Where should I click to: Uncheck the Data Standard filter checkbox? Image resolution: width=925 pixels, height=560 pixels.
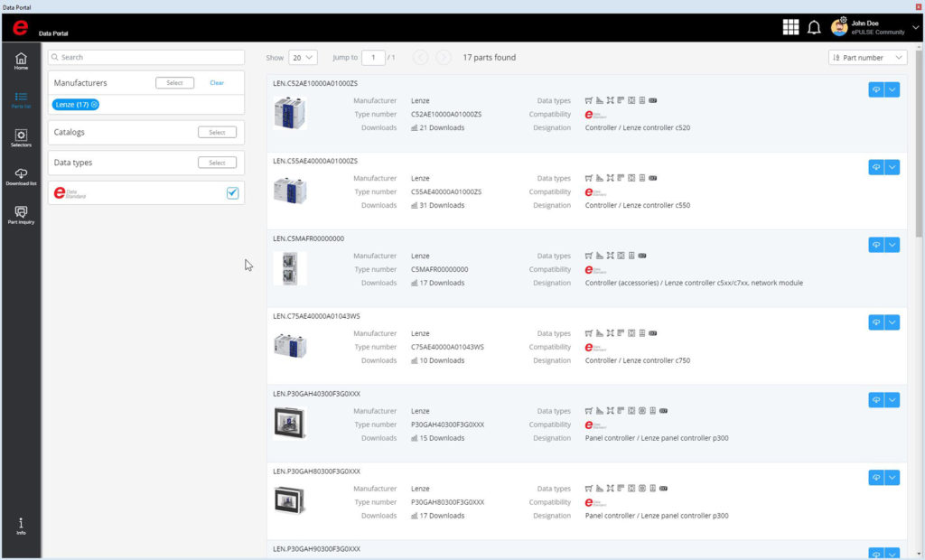click(x=232, y=192)
